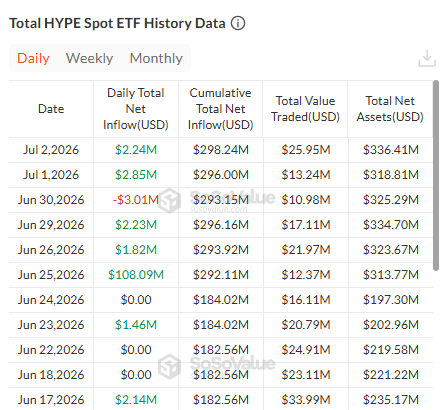Click the $334.70M net assets value
This screenshot has width=444, height=410.
391,225
